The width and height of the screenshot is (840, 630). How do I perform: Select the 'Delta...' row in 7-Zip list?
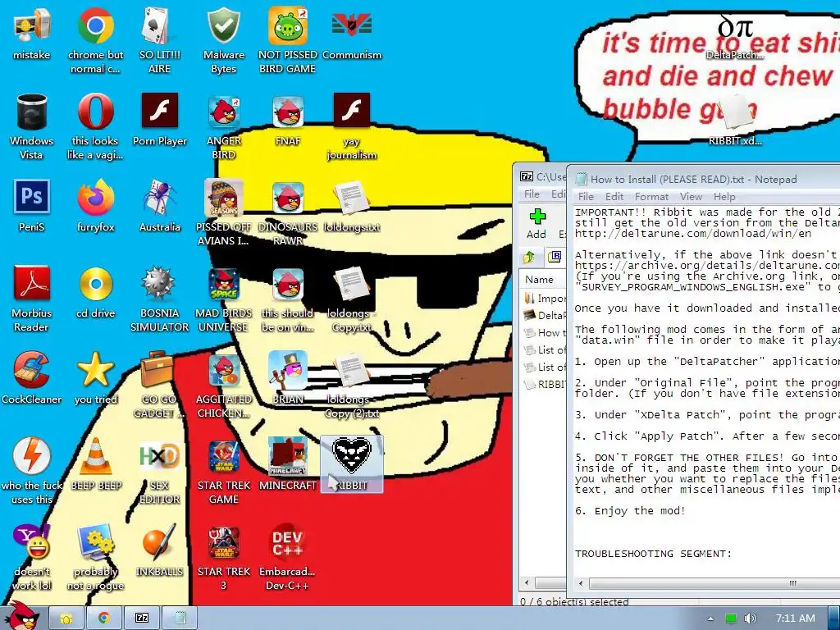[545, 316]
